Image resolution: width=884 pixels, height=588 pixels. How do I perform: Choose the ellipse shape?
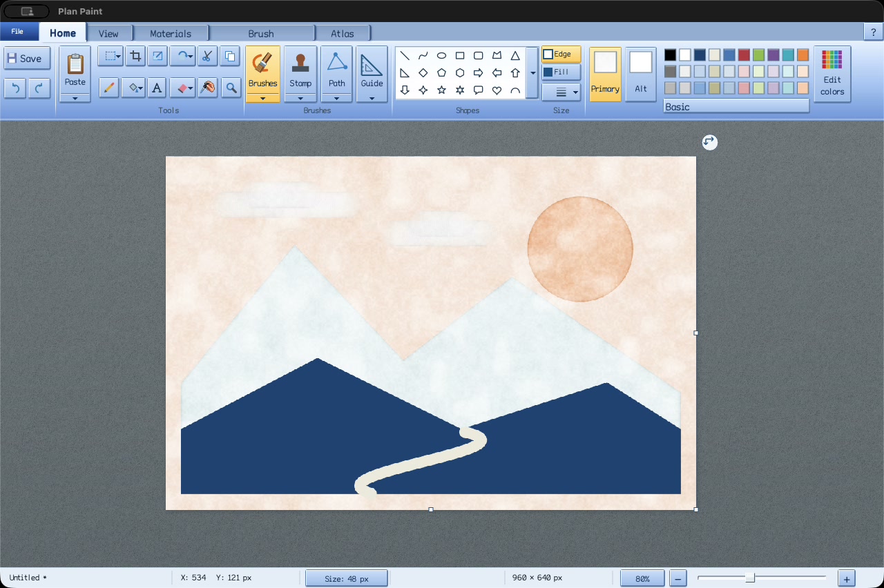pyautogui.click(x=441, y=56)
